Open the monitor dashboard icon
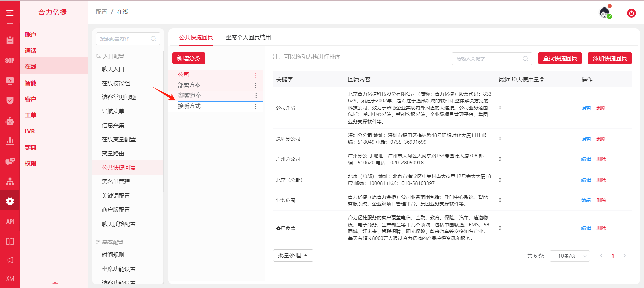 (x=10, y=81)
